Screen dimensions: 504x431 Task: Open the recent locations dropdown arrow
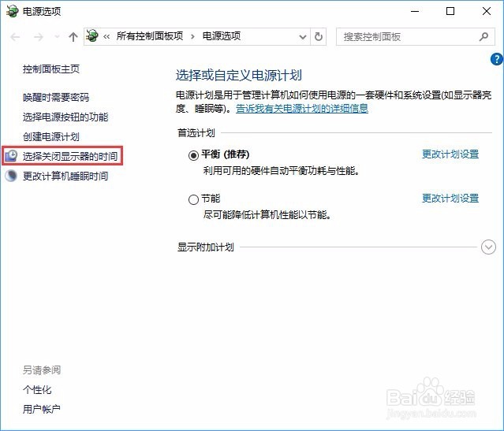pos(57,36)
